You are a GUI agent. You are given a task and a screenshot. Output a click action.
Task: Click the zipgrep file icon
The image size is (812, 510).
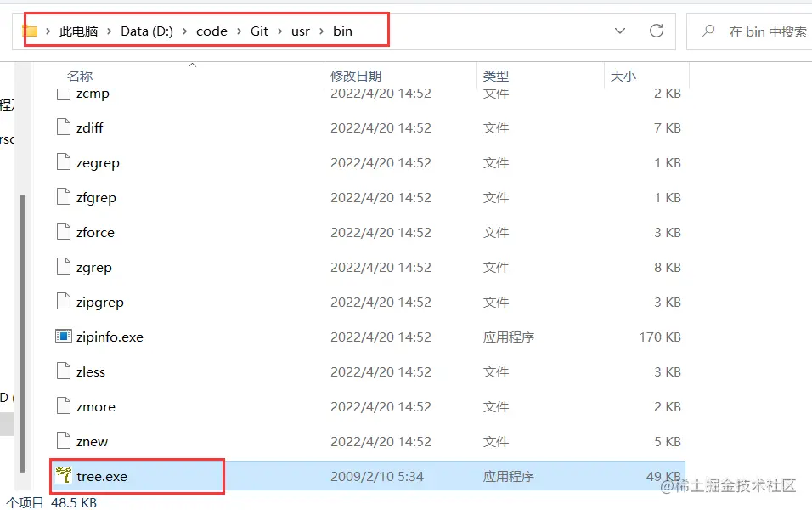pyautogui.click(x=63, y=302)
